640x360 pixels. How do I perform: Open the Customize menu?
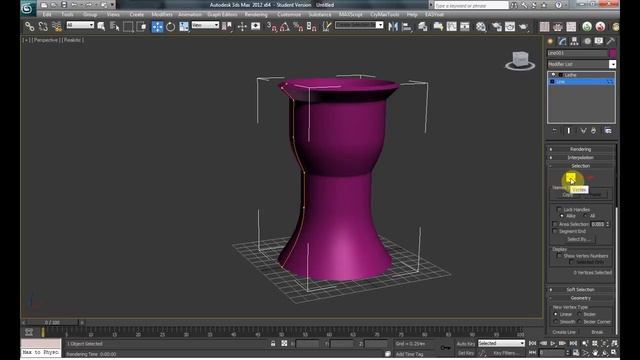point(289,15)
